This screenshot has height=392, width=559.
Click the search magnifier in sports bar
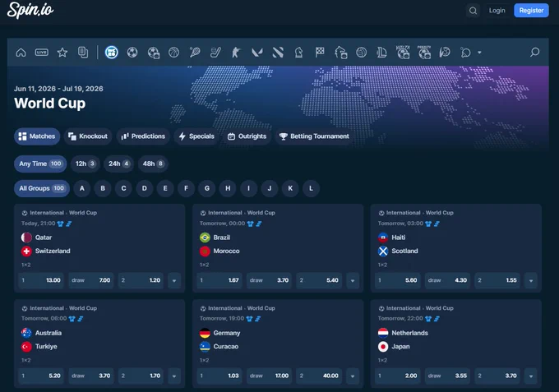click(534, 53)
